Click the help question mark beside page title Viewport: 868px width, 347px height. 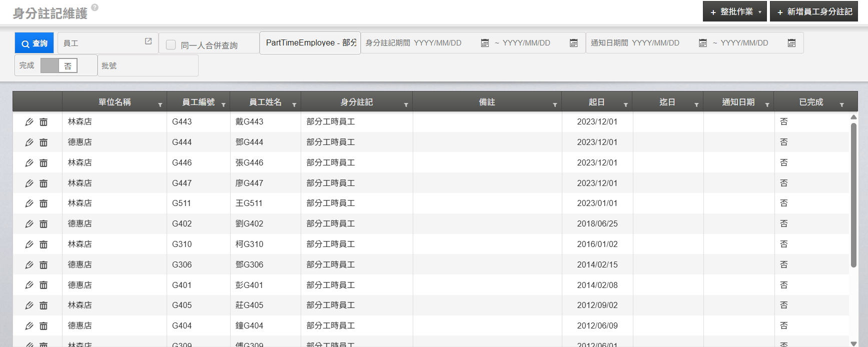95,7
